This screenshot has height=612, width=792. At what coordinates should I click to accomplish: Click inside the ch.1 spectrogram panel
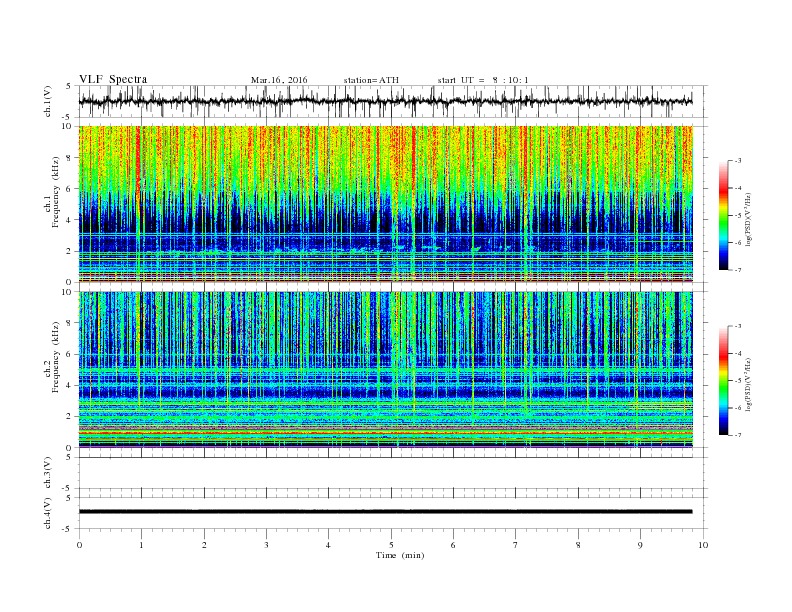pyautogui.click(x=385, y=204)
